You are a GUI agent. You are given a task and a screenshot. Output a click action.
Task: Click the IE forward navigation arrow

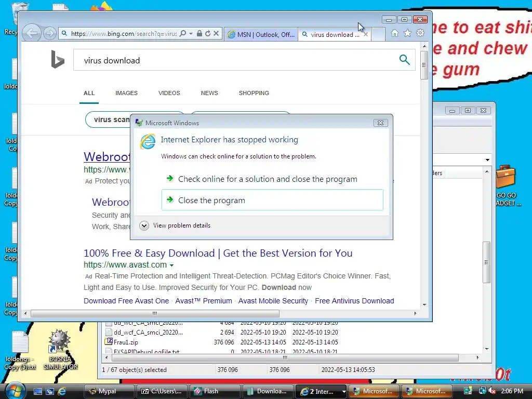click(49, 33)
